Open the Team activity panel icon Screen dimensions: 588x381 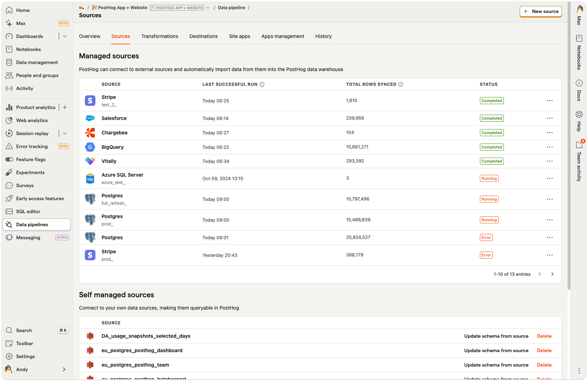tap(579, 145)
